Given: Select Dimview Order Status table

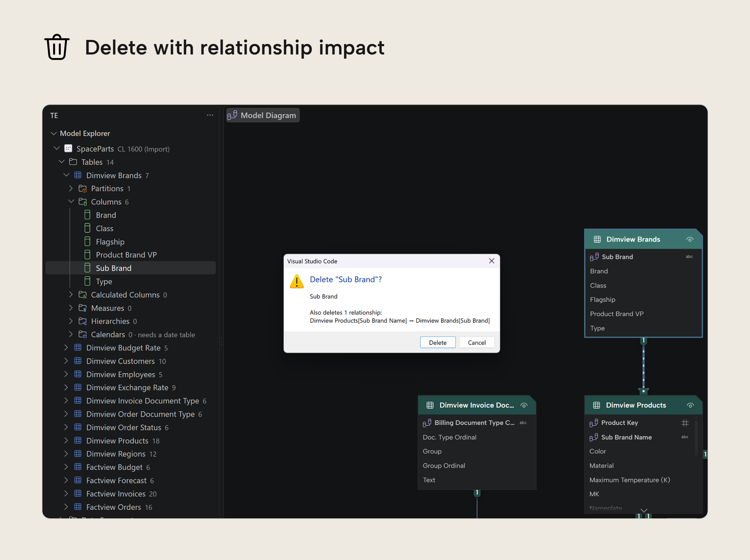Looking at the screenshot, I should (x=131, y=427).
